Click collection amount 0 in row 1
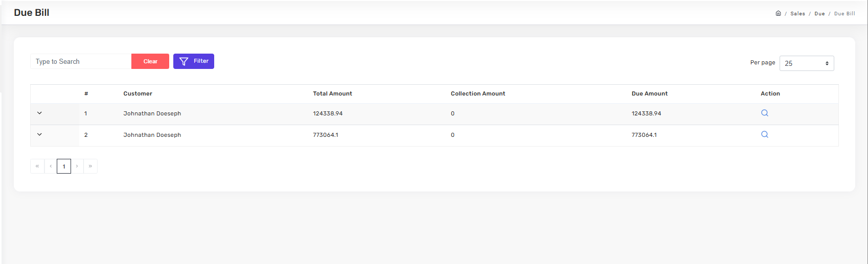 (x=452, y=113)
